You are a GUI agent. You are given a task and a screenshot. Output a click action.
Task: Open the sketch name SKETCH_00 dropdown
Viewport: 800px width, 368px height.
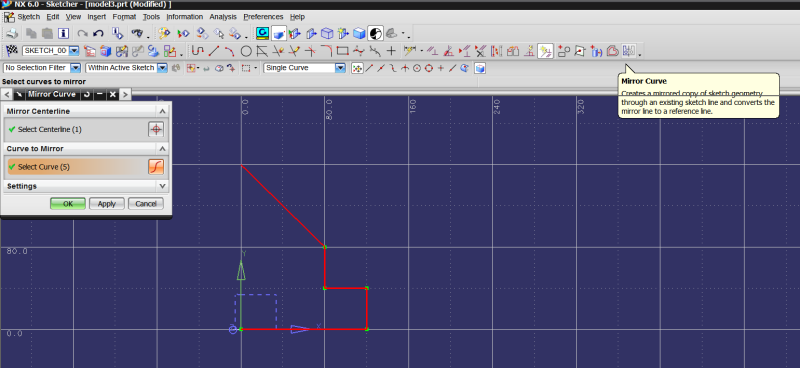click(74, 51)
